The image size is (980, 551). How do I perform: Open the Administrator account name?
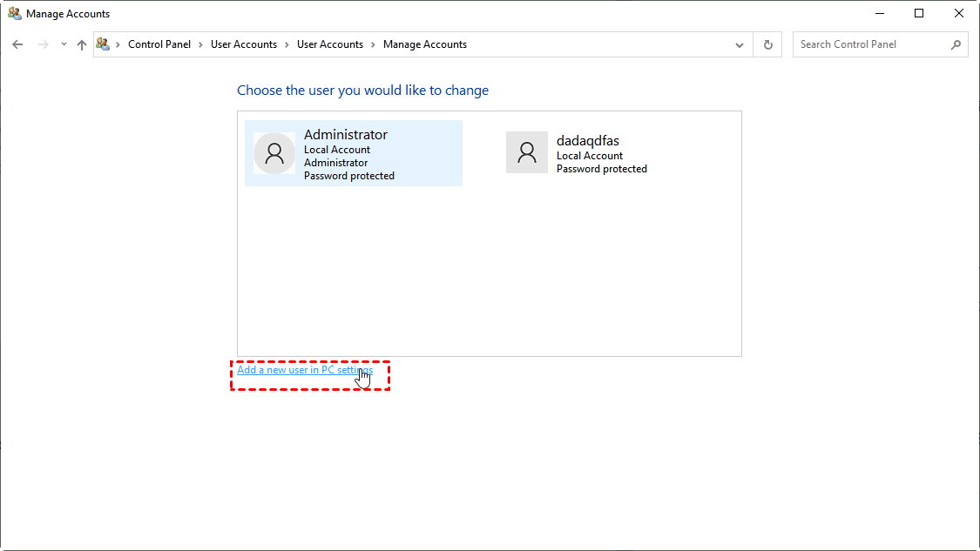pos(346,135)
